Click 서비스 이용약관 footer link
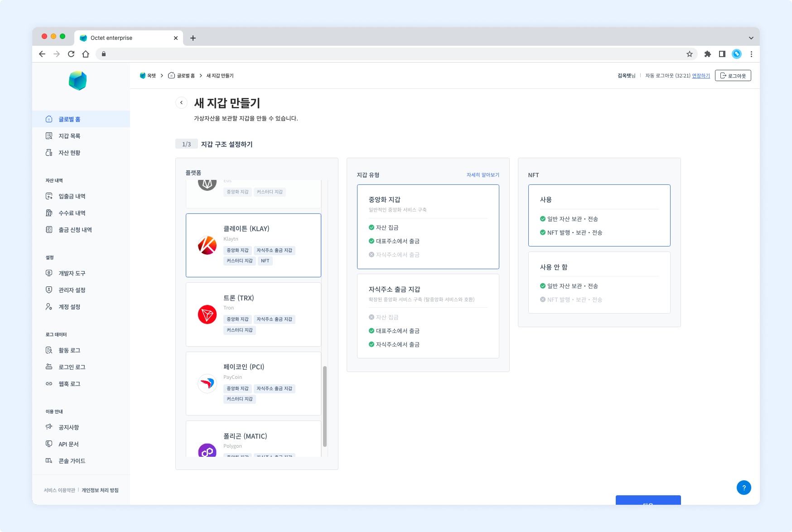 pyautogui.click(x=59, y=490)
